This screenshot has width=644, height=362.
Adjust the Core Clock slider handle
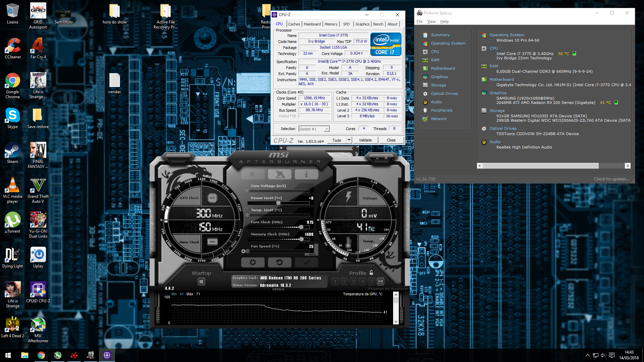point(301,227)
